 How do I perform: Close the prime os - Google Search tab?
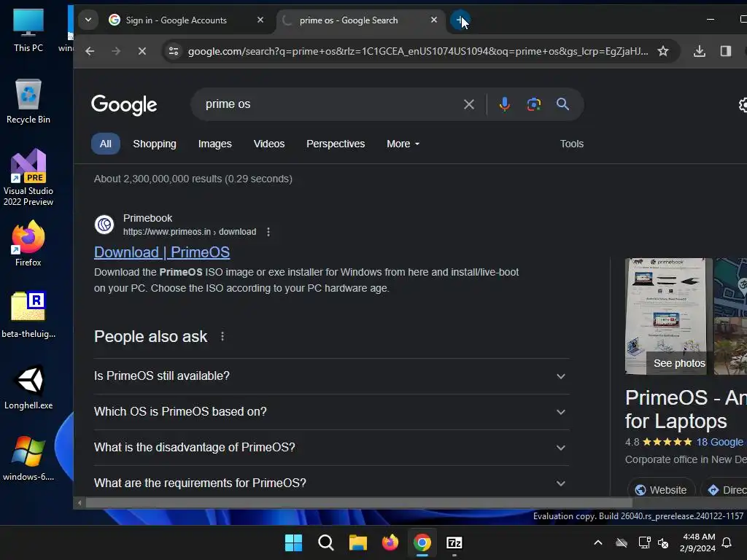[433, 20]
